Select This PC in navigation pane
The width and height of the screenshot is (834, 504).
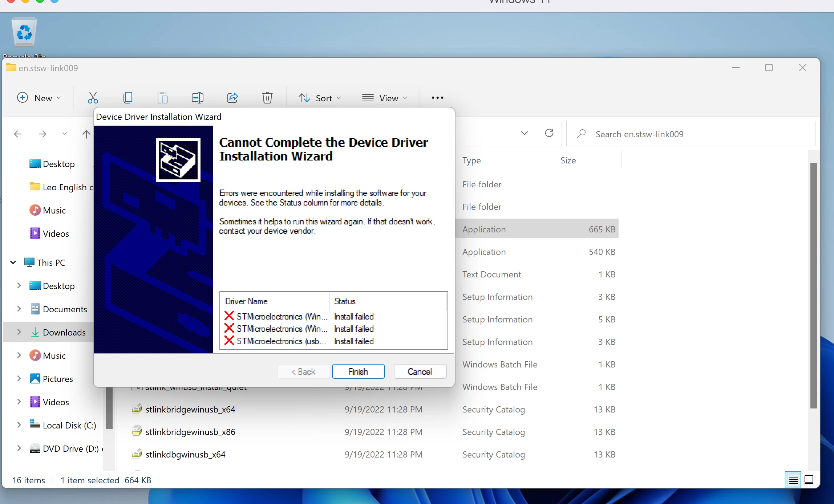(x=45, y=263)
